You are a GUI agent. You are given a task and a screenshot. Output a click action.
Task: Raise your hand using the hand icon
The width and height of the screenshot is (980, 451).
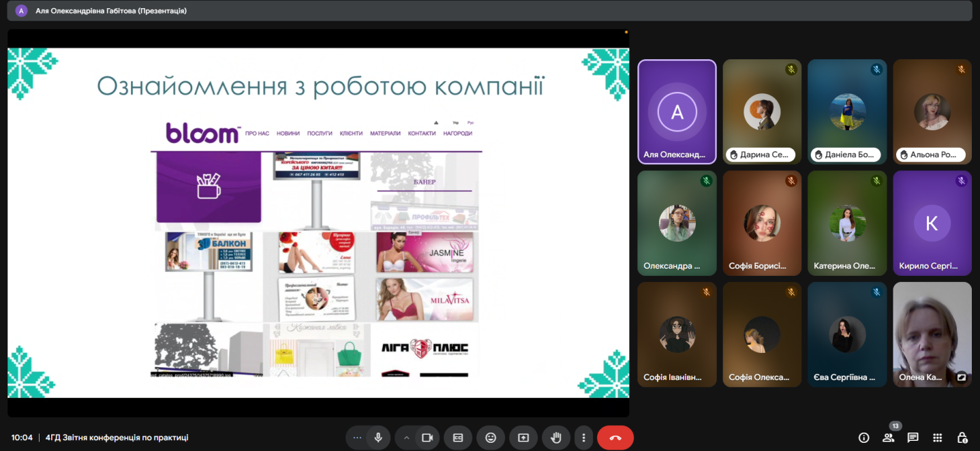(x=556, y=437)
